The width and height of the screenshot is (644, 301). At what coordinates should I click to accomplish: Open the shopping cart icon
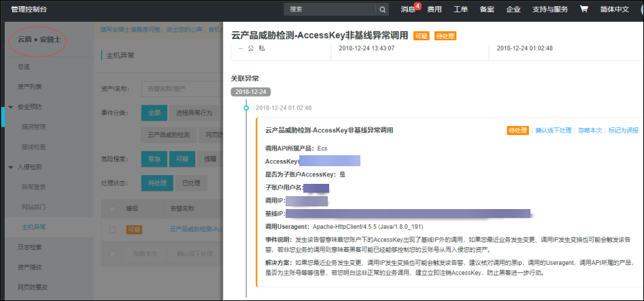(x=583, y=10)
